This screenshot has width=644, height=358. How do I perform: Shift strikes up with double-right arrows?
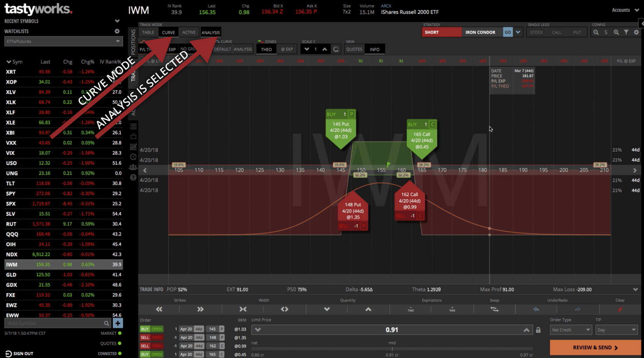coord(200,309)
